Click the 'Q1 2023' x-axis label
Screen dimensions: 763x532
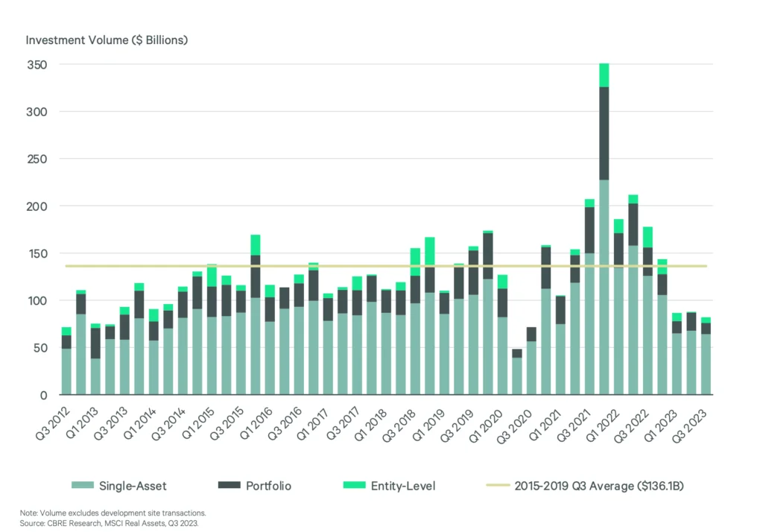[x=661, y=425]
